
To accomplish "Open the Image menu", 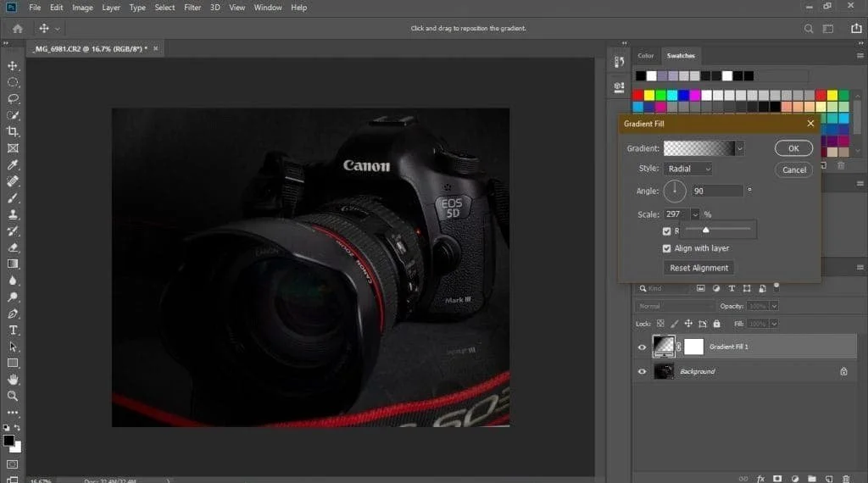I will coord(82,8).
